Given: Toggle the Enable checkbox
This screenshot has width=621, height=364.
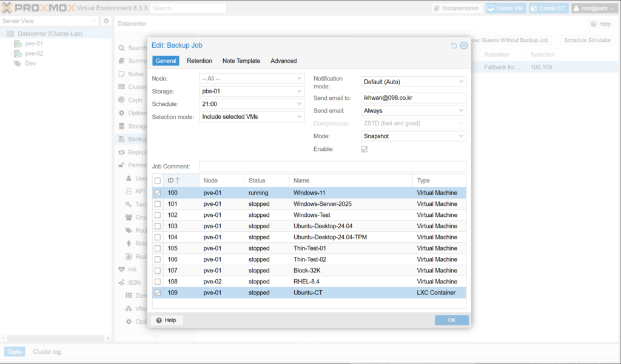Looking at the screenshot, I should click(364, 149).
